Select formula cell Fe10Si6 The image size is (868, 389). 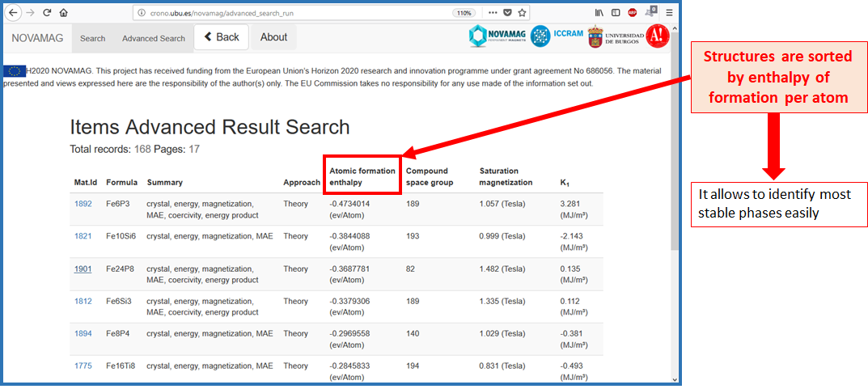[121, 236]
